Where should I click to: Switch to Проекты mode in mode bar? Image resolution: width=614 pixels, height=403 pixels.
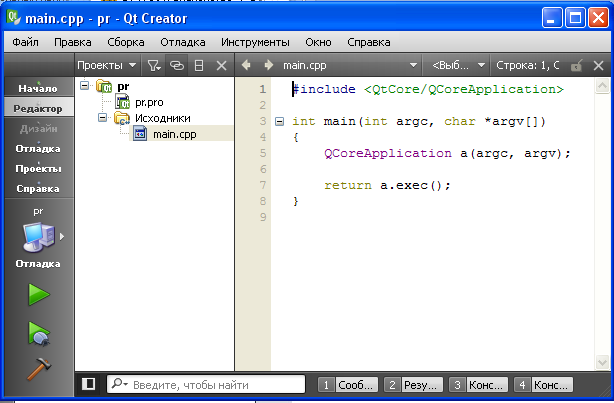[38, 168]
